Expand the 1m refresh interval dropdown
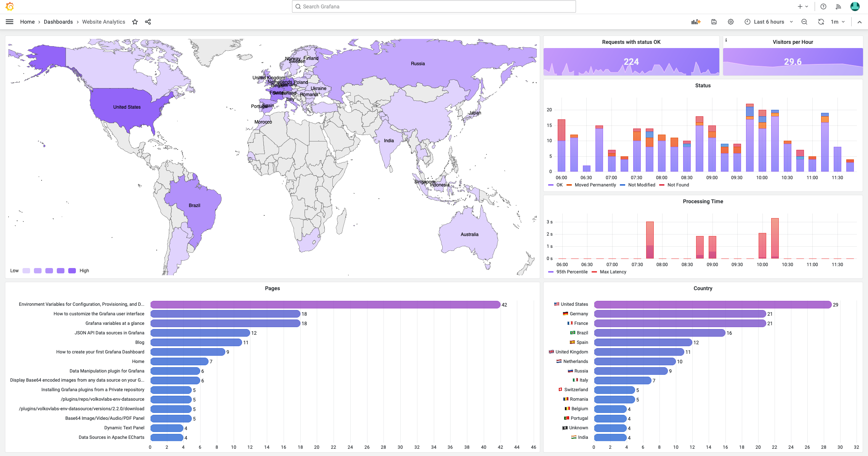Image resolution: width=868 pixels, height=456 pixels. click(x=838, y=22)
